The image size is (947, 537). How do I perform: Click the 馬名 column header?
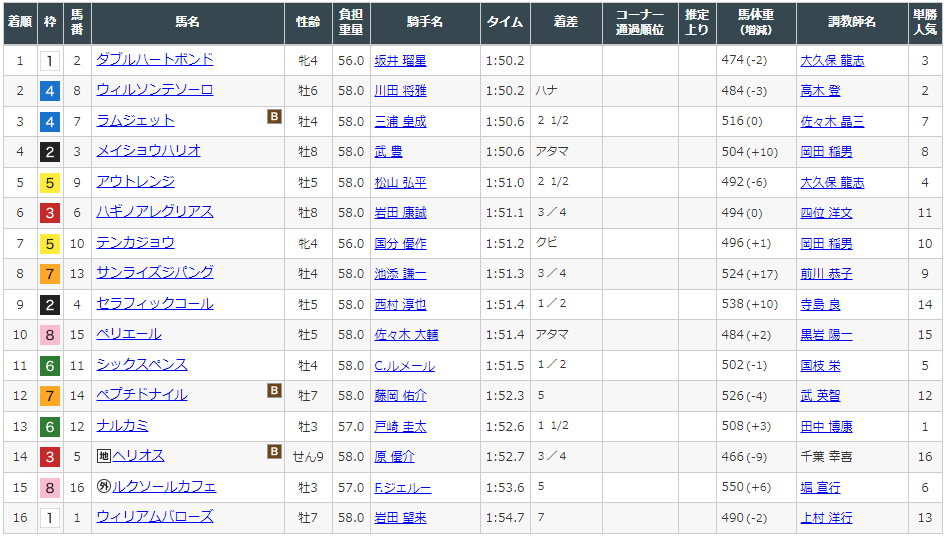[187, 21]
